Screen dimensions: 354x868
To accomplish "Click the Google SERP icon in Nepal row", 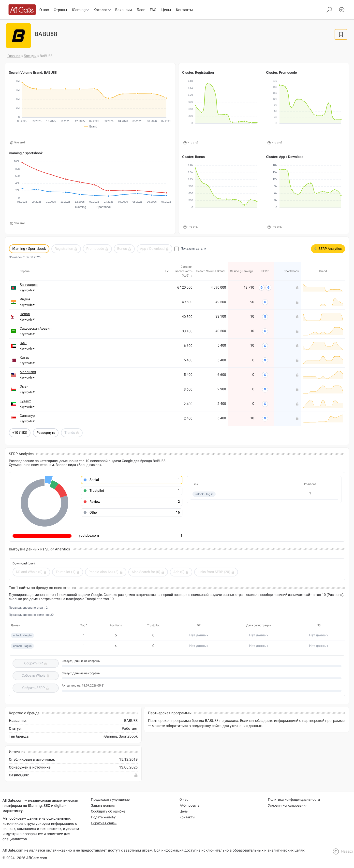I will 265,317.
